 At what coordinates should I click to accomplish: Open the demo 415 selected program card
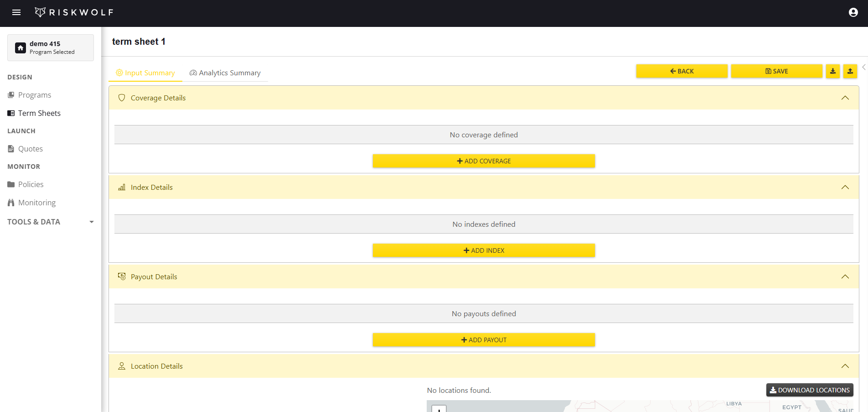50,47
